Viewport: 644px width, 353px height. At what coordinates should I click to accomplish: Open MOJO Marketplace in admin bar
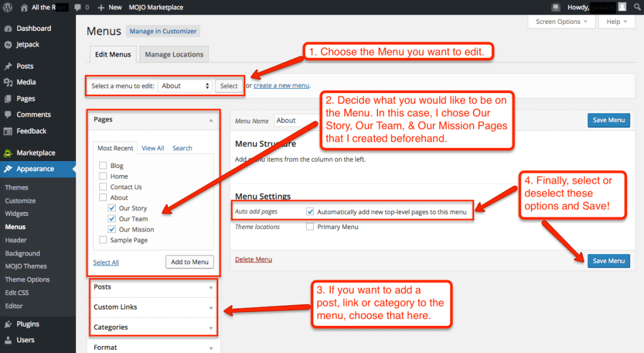pos(156,8)
